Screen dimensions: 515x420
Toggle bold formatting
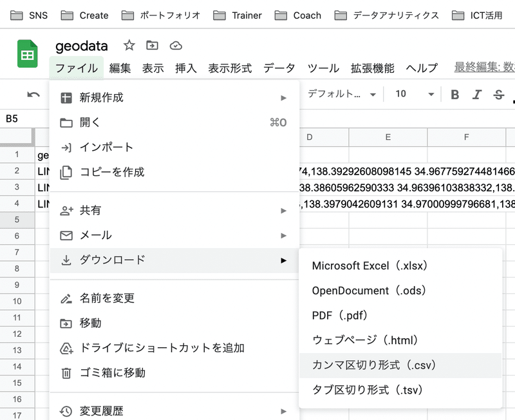point(455,95)
